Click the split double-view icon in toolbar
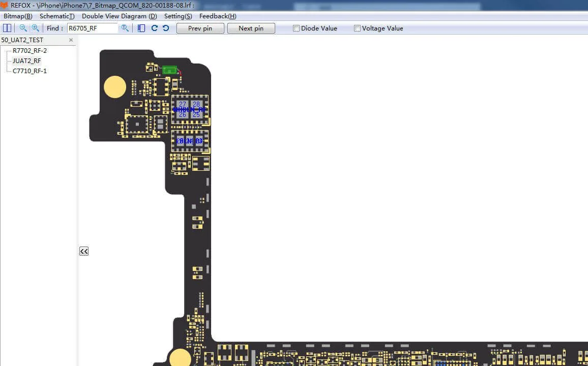Viewport: 588px width, 366px height. pos(7,28)
